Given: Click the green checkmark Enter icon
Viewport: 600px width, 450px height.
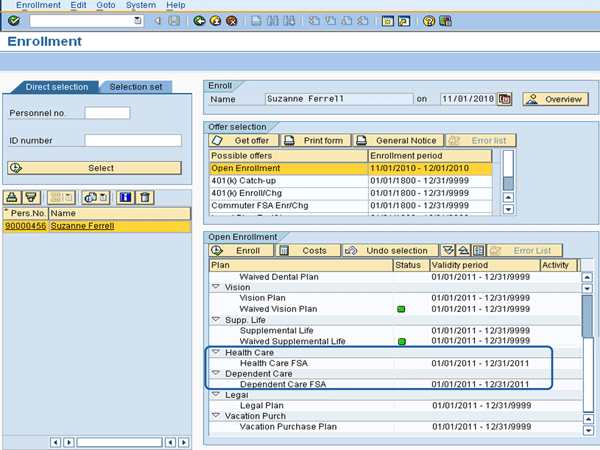Looking at the screenshot, I should point(13,20).
